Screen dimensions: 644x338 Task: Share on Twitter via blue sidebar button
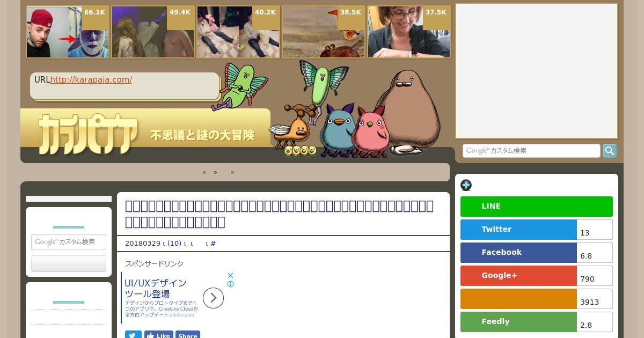point(518,230)
